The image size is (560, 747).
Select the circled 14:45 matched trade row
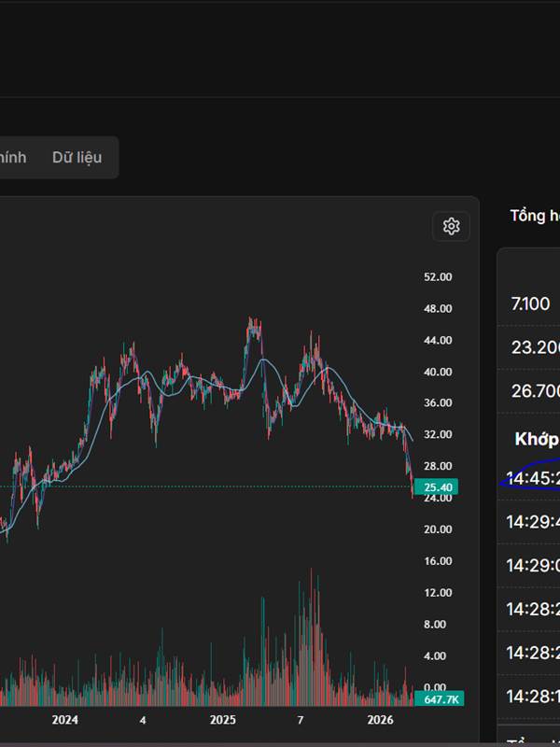(x=533, y=479)
